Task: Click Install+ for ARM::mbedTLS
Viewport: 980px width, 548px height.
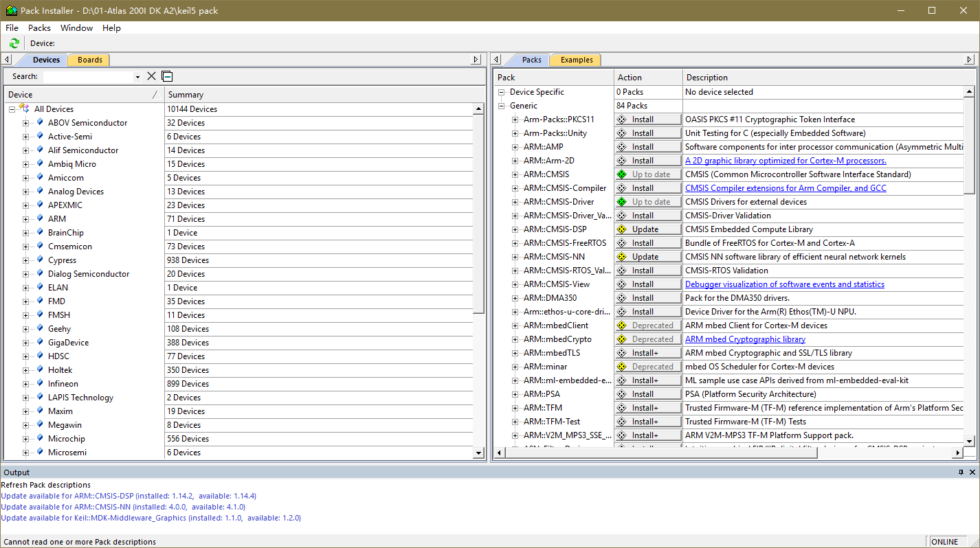Action: (648, 353)
